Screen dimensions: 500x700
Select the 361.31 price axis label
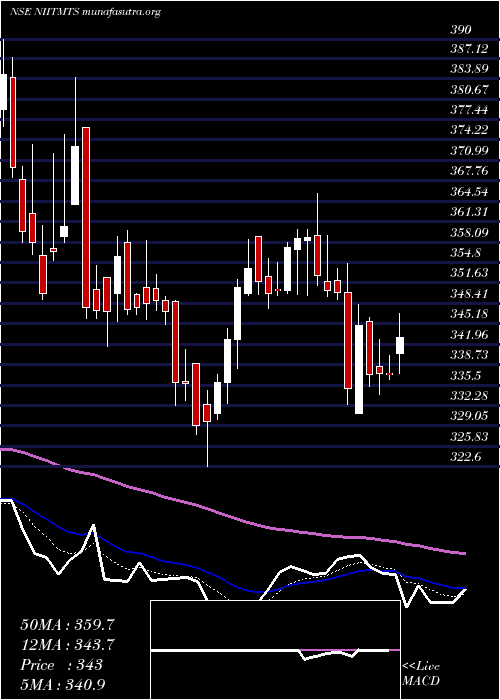(469, 212)
